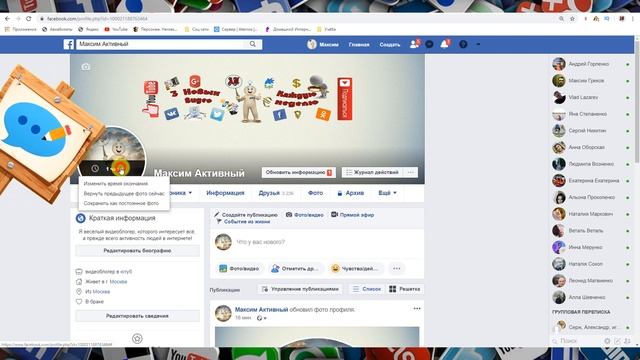Open the YouTube bookmark
Screen dimensions: 640x360
pos(116,29)
